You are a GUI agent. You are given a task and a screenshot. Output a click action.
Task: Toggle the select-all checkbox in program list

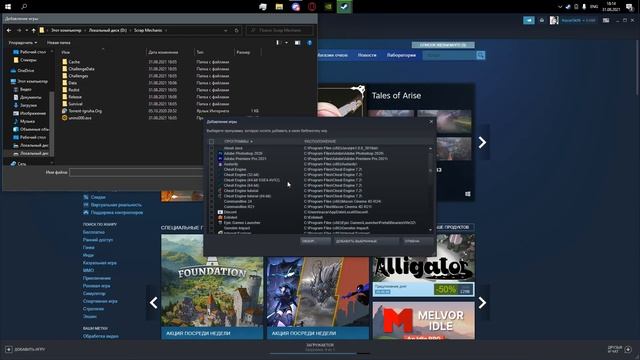pos(211,142)
